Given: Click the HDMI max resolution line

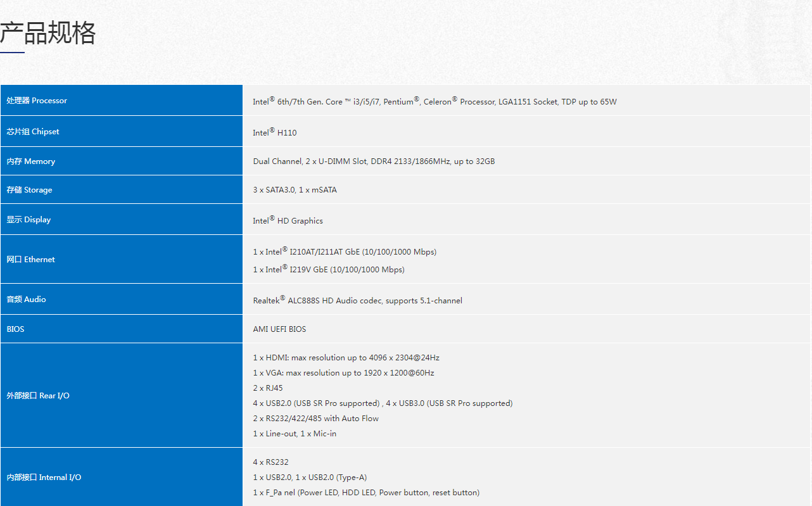Looking at the screenshot, I should coord(346,358).
